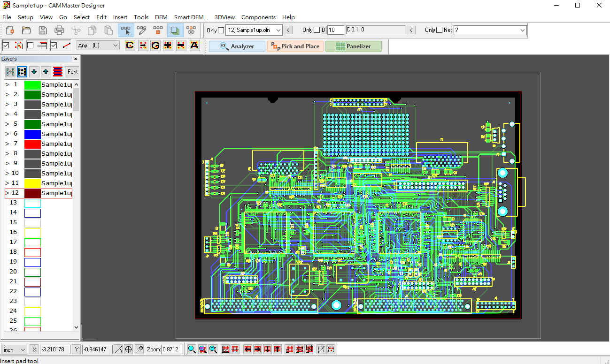Image resolution: width=610 pixels, height=364 pixels.
Task: Expand layer 7 with its '>' marker
Action: point(7,144)
